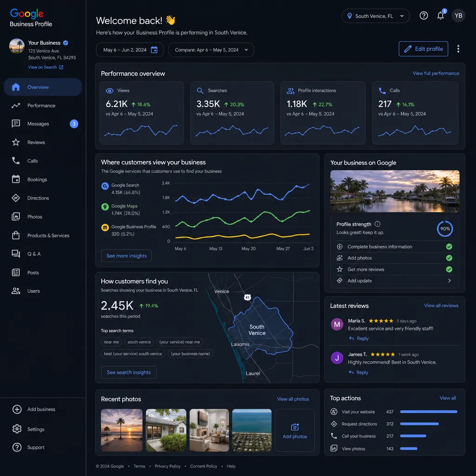
Task: Click See more insights button
Action: click(126, 256)
